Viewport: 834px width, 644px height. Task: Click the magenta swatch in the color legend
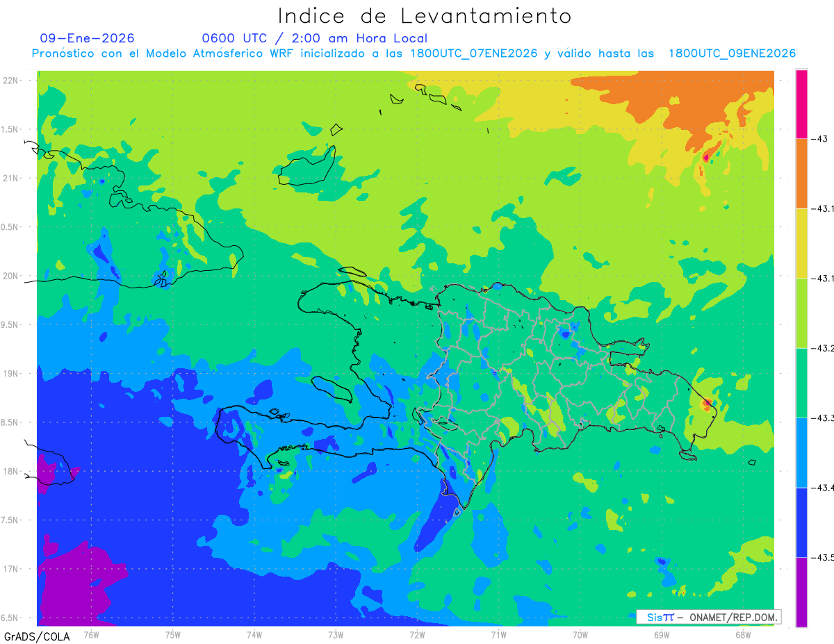(x=801, y=104)
